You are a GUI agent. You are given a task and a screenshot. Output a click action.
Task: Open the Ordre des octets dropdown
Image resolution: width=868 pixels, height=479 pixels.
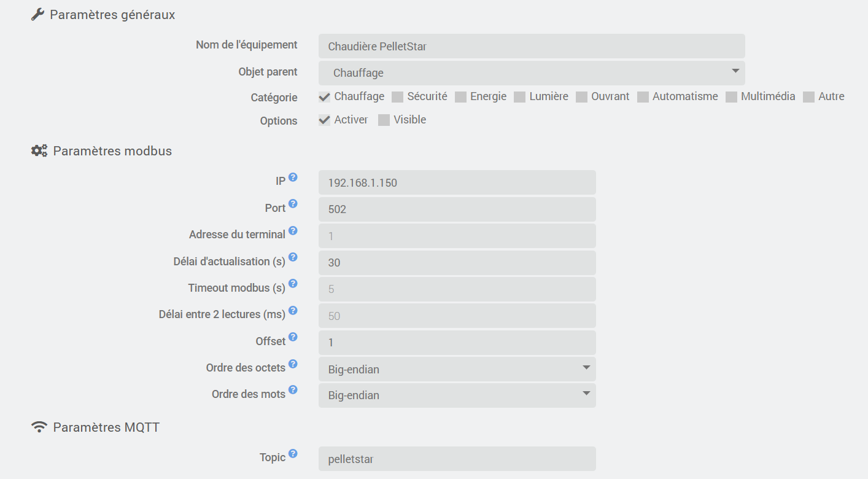(x=457, y=369)
